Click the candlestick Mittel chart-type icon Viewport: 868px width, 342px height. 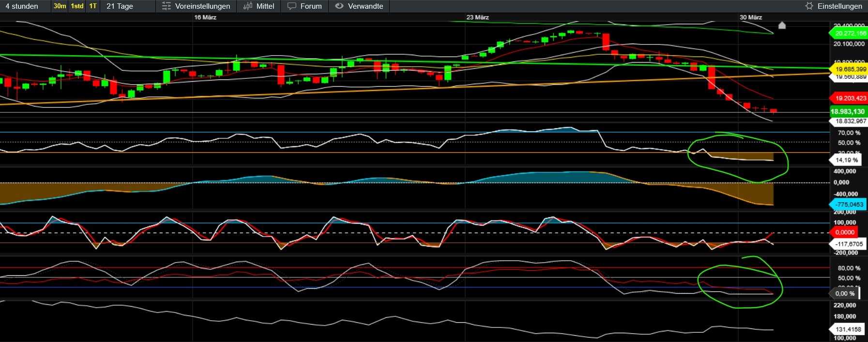point(248,6)
